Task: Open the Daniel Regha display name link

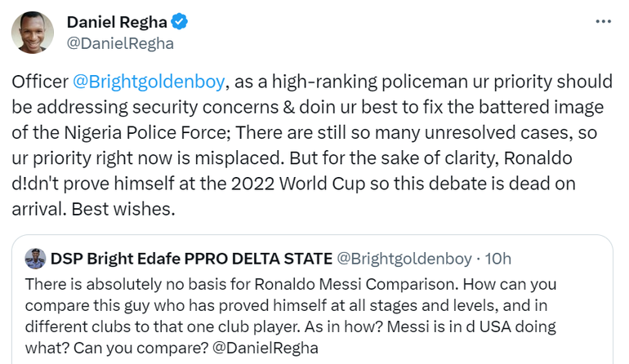Action: pos(114,21)
